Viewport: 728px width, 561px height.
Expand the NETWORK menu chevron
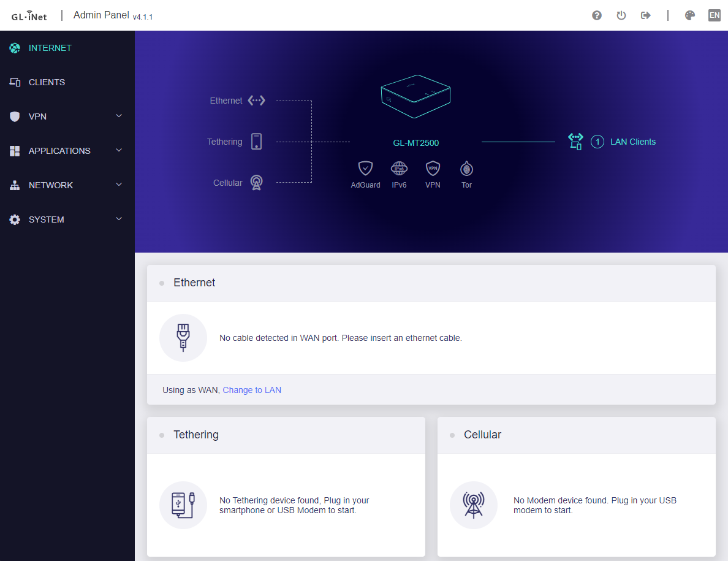click(x=119, y=185)
